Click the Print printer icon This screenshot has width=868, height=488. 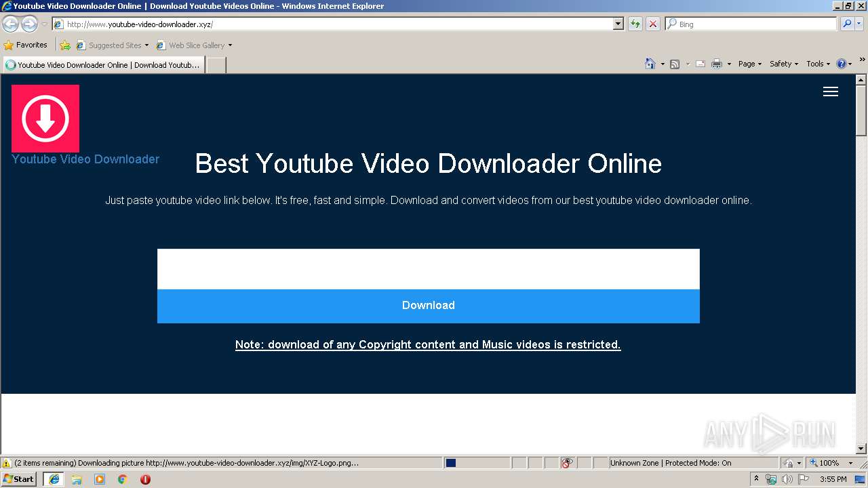(x=717, y=64)
